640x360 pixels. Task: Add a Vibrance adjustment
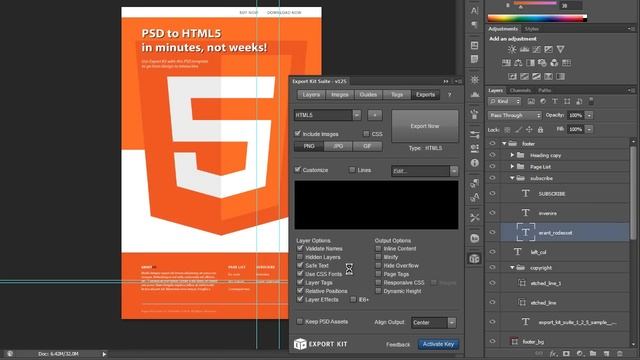tap(560, 49)
